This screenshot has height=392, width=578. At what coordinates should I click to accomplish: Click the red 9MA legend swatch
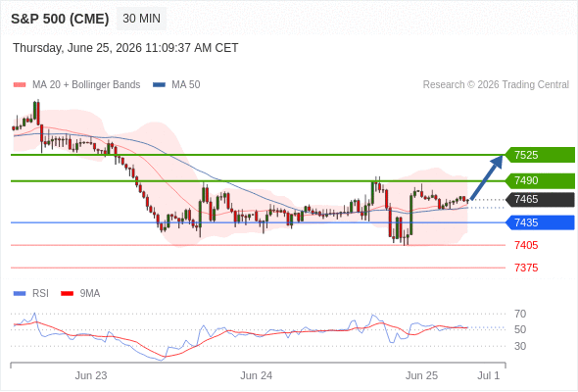tap(67, 294)
